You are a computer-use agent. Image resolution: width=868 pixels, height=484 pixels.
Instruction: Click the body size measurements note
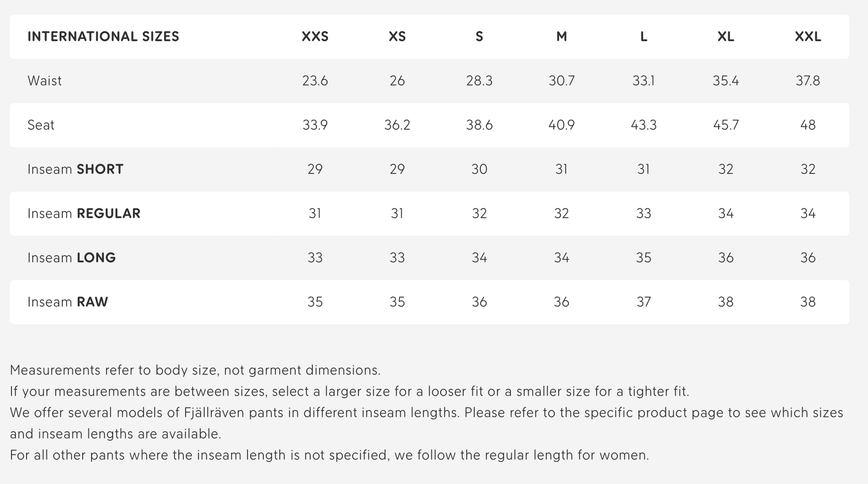(195, 370)
